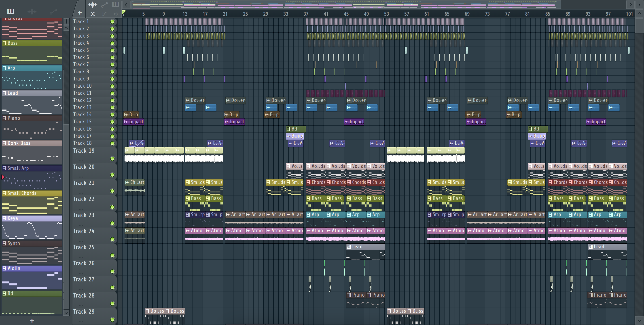This screenshot has height=325, width=644.
Task: Mute Track 1
Action: (112, 22)
